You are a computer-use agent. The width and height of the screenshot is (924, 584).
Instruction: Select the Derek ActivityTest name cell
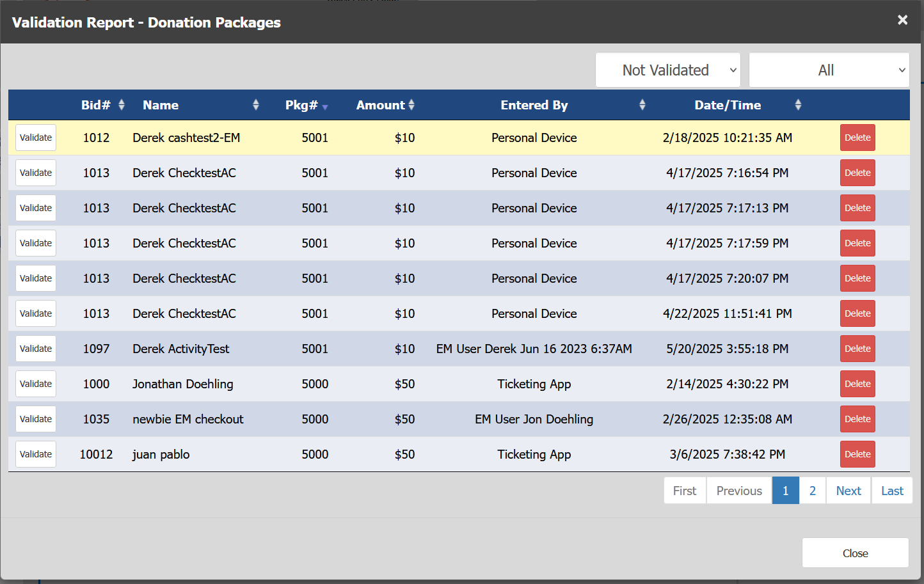(x=180, y=349)
